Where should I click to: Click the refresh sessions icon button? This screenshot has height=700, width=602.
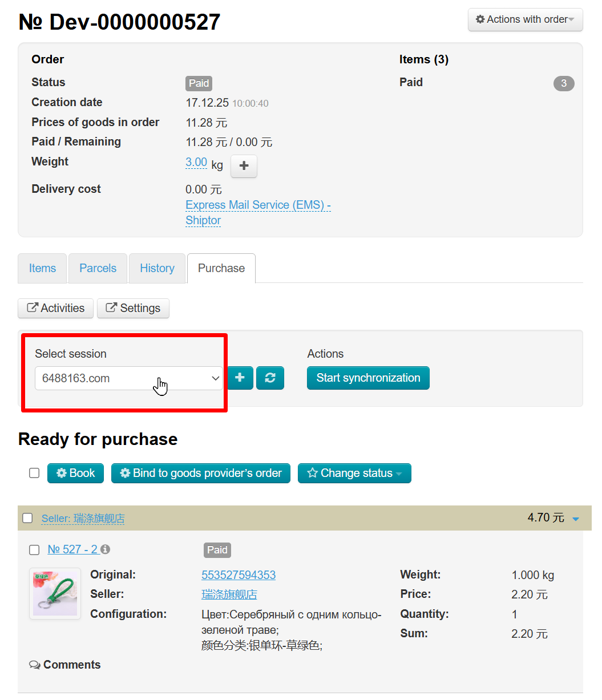[x=270, y=378]
